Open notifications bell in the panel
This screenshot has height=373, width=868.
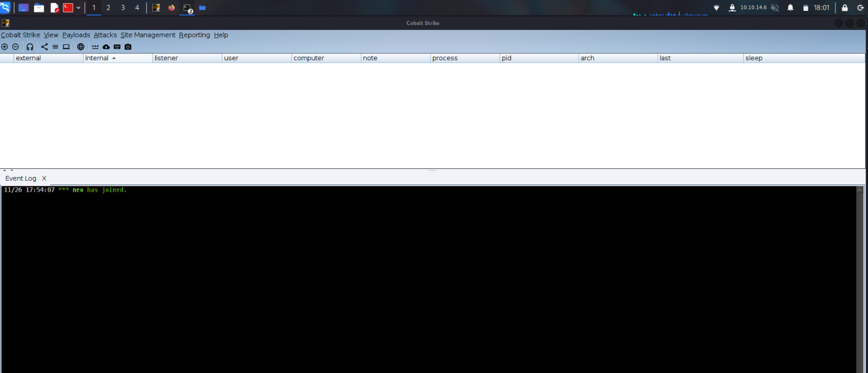(790, 8)
